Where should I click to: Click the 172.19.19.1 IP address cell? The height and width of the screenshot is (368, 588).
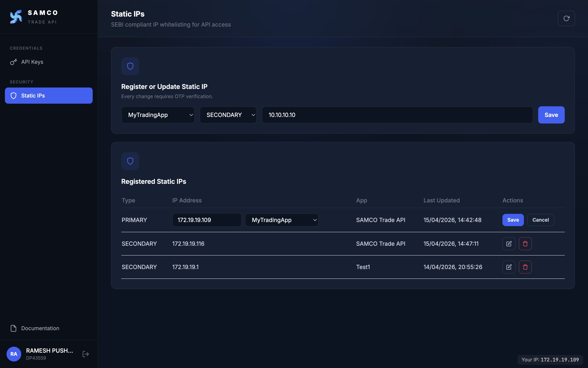point(185,267)
